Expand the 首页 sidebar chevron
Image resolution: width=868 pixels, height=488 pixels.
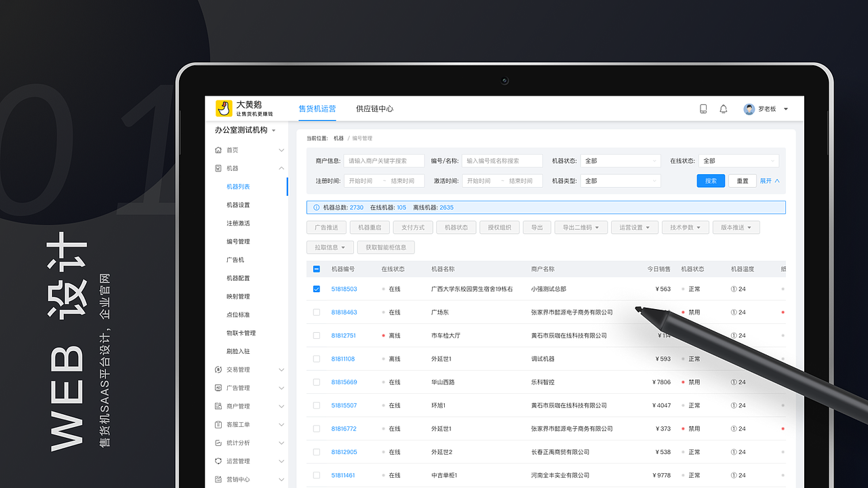(x=281, y=150)
